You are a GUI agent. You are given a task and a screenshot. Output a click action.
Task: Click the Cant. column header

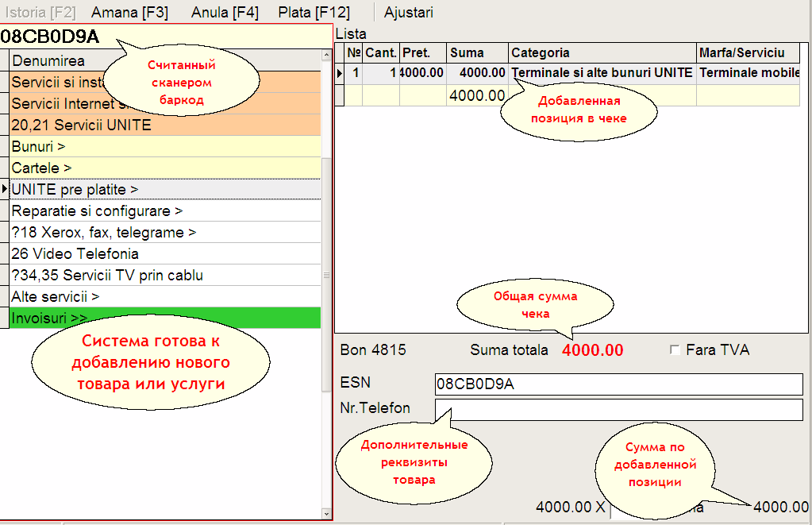[381, 53]
